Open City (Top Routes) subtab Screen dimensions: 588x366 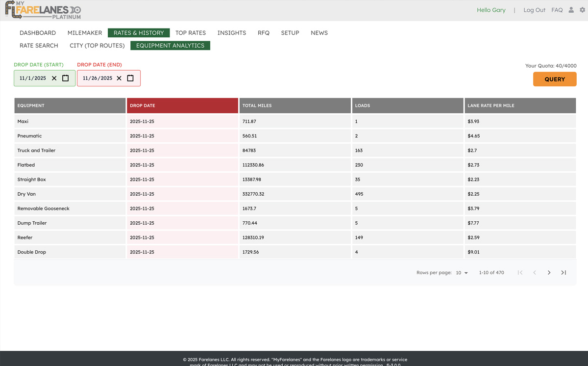point(97,46)
